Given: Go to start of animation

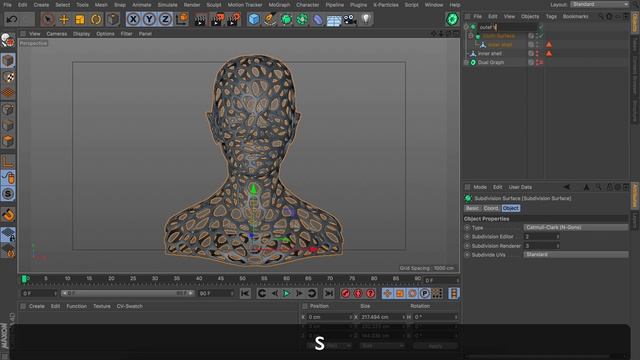Looking at the screenshot, I should (245, 293).
